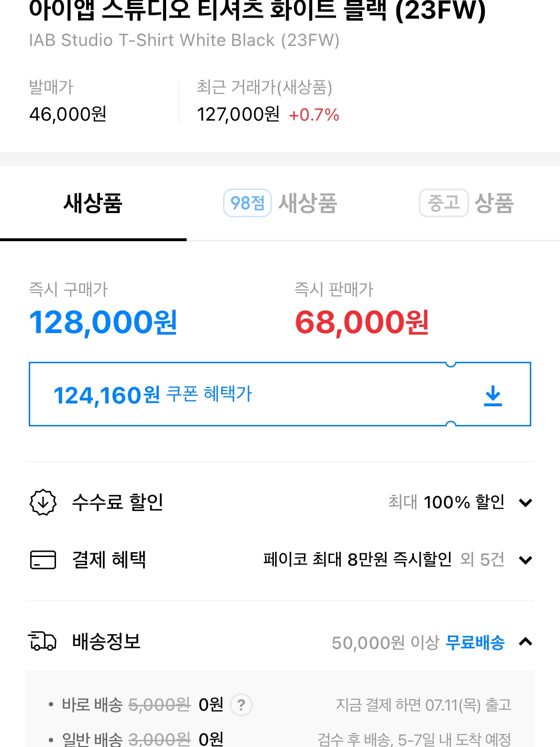The width and height of the screenshot is (560, 747).
Task: Tap the recent trade price 127,000원
Action: [x=238, y=114]
